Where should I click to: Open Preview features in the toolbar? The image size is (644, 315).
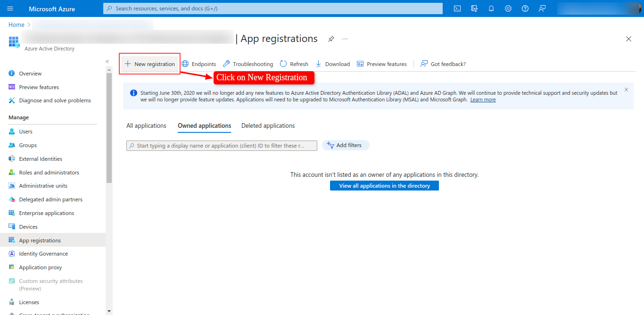382,64
